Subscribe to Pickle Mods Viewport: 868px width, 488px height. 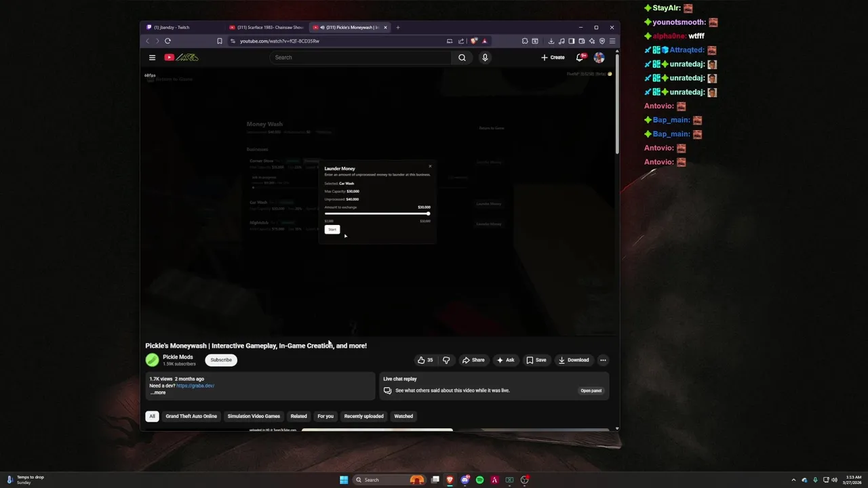pyautogui.click(x=221, y=360)
